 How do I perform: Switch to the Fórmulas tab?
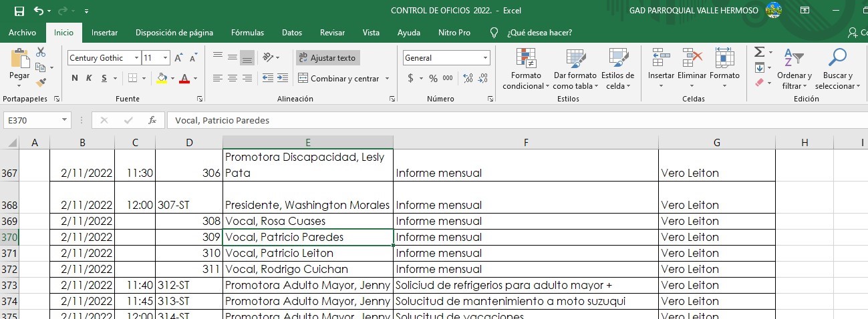coord(247,33)
